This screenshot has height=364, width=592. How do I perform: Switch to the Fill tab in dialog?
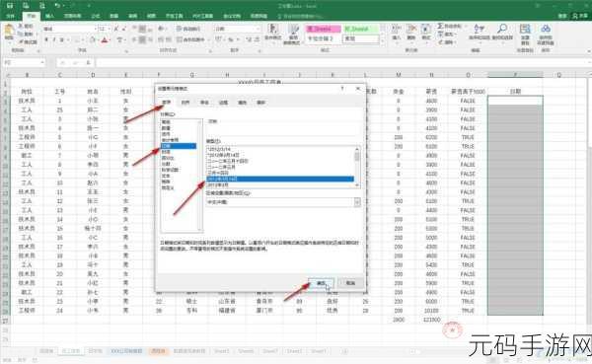242,103
